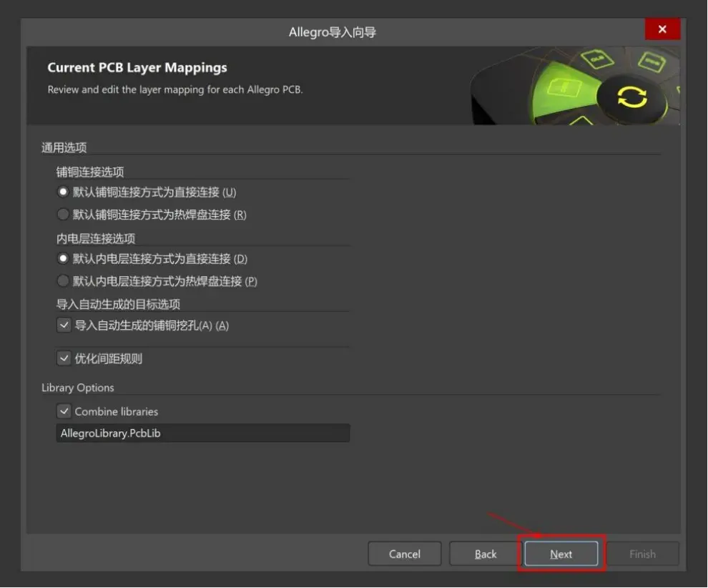
Task: Click the Review and edit layer mapping description
Action: (175, 90)
